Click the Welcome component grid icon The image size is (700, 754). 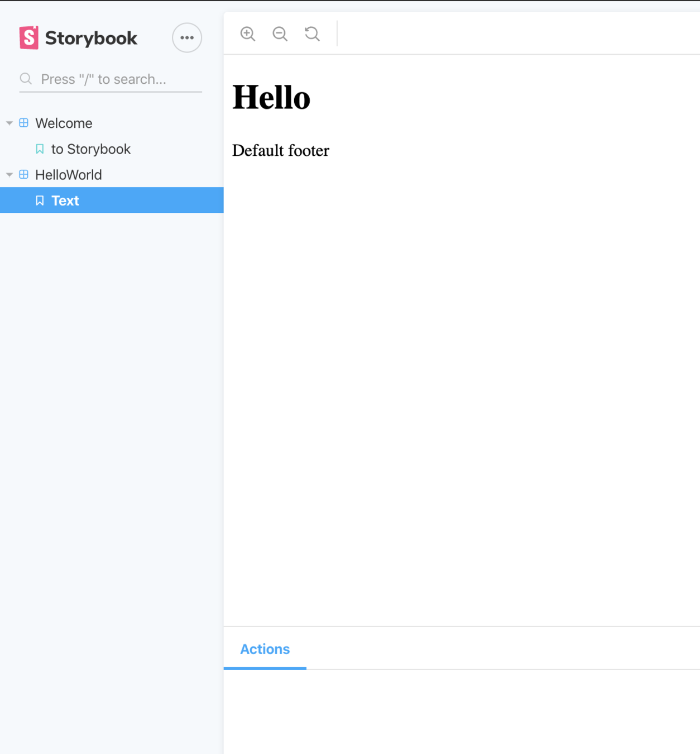[x=23, y=123]
